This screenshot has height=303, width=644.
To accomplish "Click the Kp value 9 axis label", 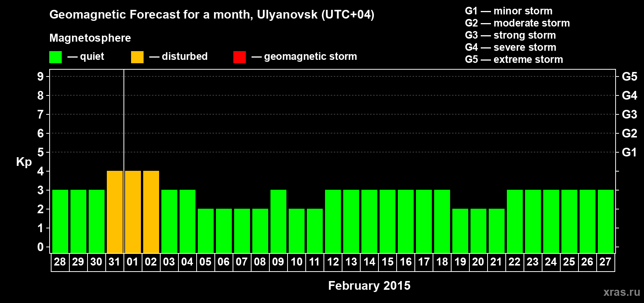I will pyautogui.click(x=41, y=77).
